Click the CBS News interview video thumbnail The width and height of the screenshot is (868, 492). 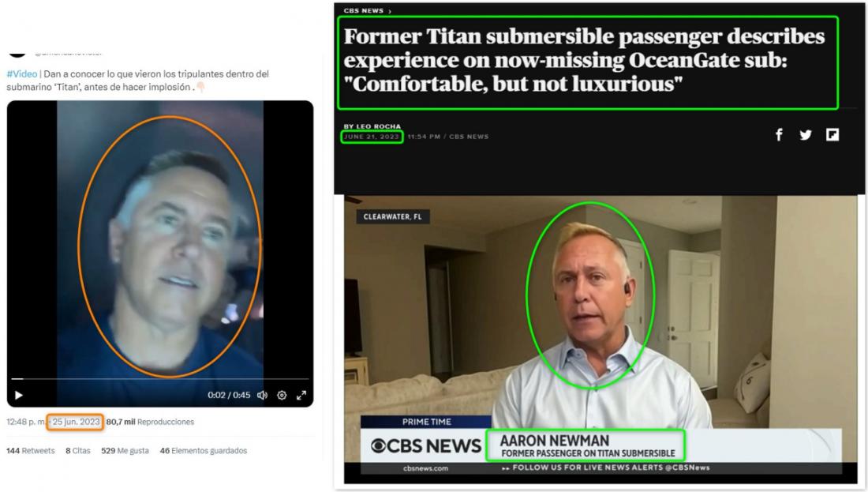[x=600, y=339]
